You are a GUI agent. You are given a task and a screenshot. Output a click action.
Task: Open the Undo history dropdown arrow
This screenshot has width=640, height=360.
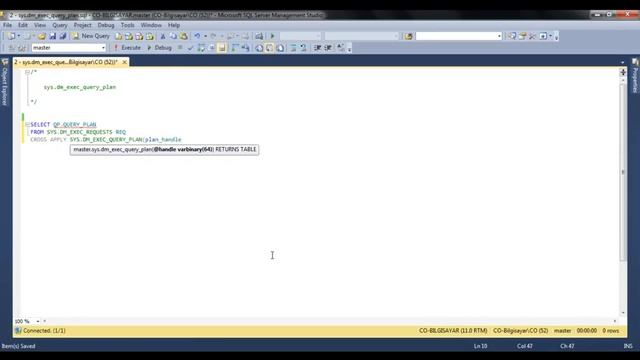205,36
